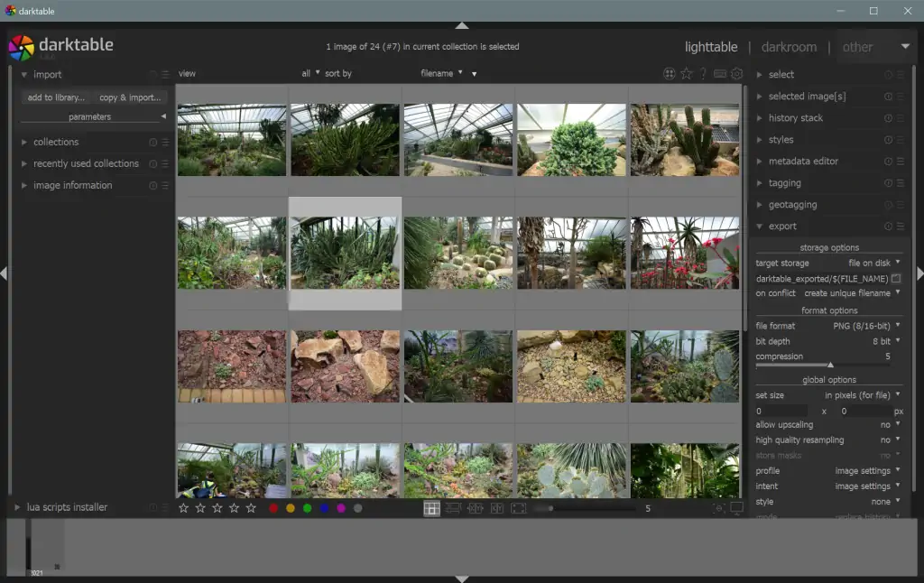Switch to darkroom view

point(789,47)
